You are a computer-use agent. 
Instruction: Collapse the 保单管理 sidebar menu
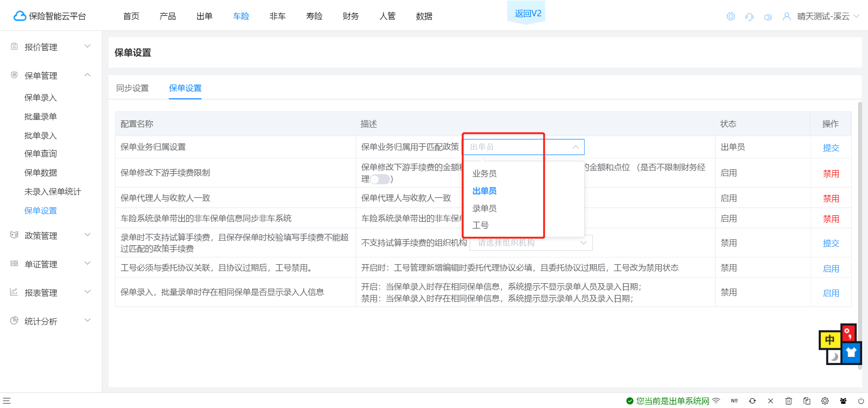(x=88, y=75)
